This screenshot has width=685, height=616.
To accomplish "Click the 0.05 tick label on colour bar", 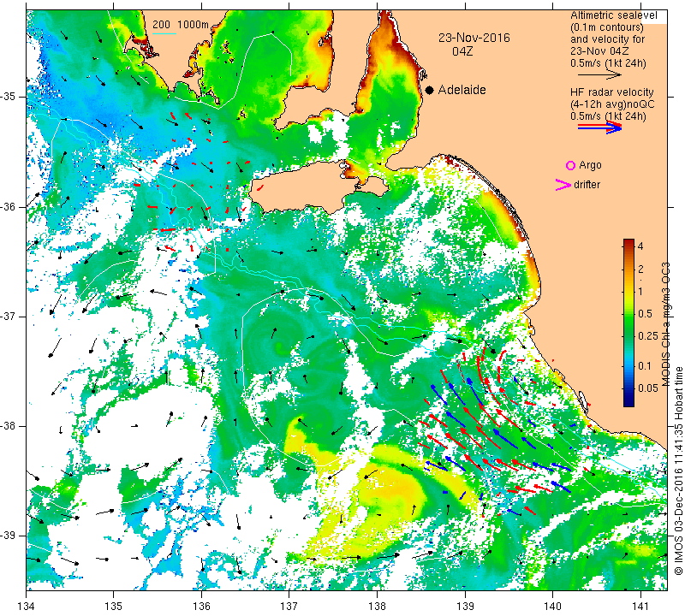I will 647,388.
